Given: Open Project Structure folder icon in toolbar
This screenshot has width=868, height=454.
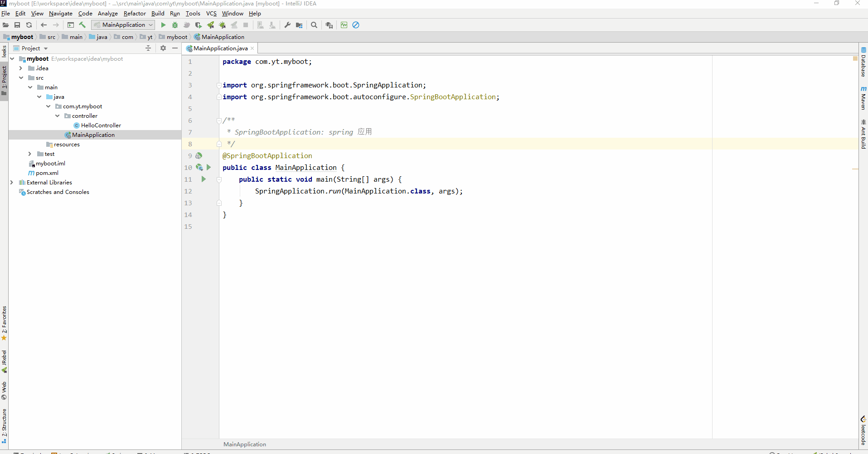Looking at the screenshot, I should (299, 25).
